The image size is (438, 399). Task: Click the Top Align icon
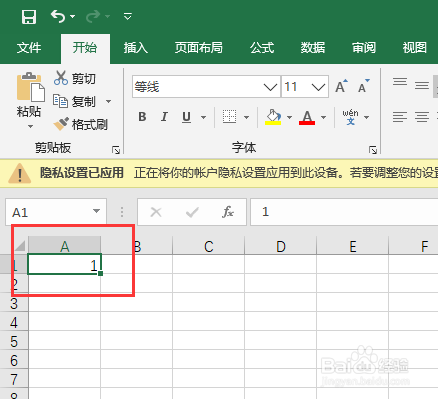pyautogui.click(x=400, y=82)
